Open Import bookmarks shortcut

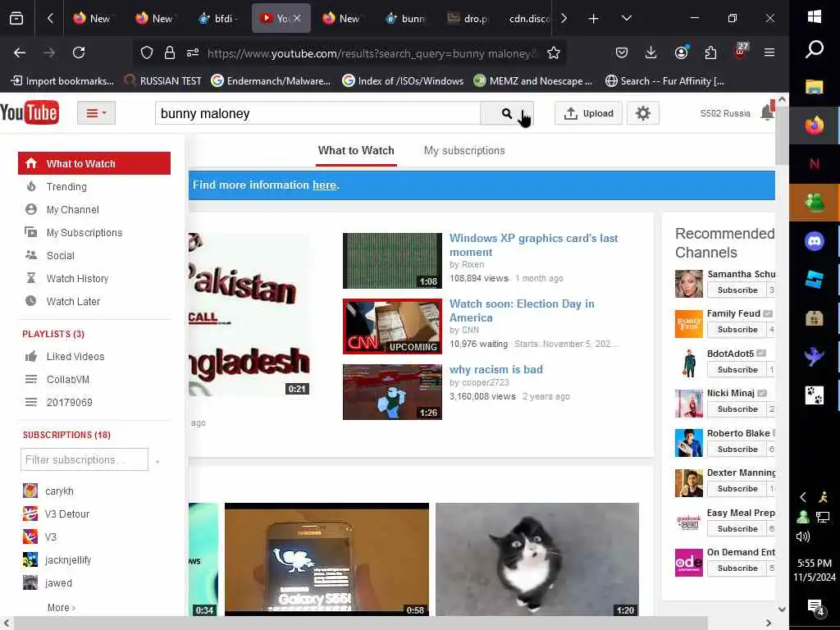[62, 81]
